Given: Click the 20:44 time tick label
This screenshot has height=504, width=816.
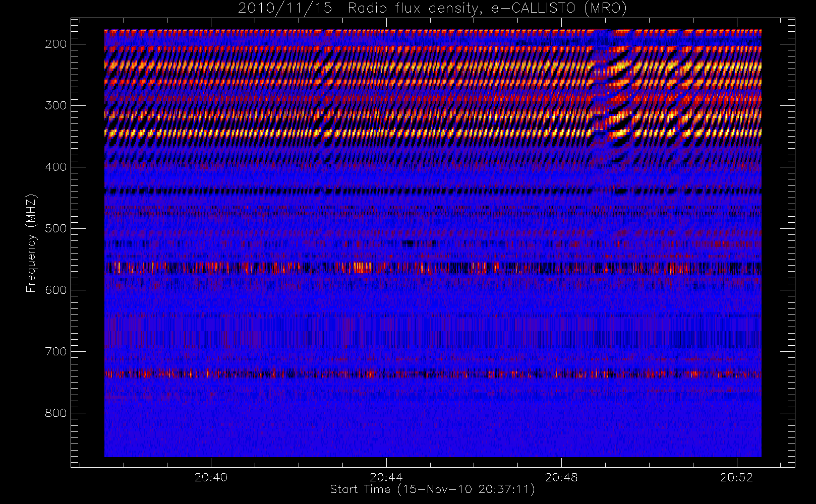Looking at the screenshot, I should (x=386, y=477).
